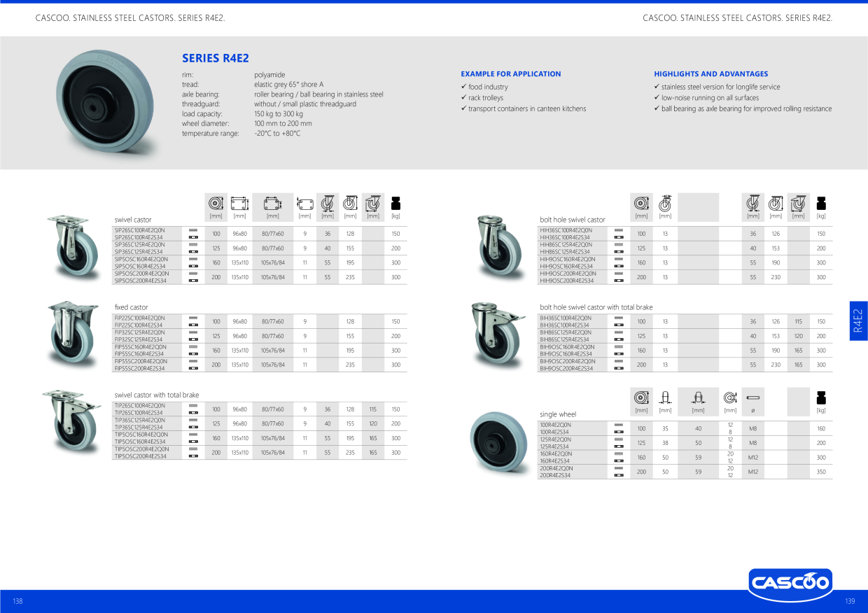The width and height of the screenshot is (868, 613).
Task: Click the roller bearing icon beside 100R4E2Q0N
Action: click(619, 425)
